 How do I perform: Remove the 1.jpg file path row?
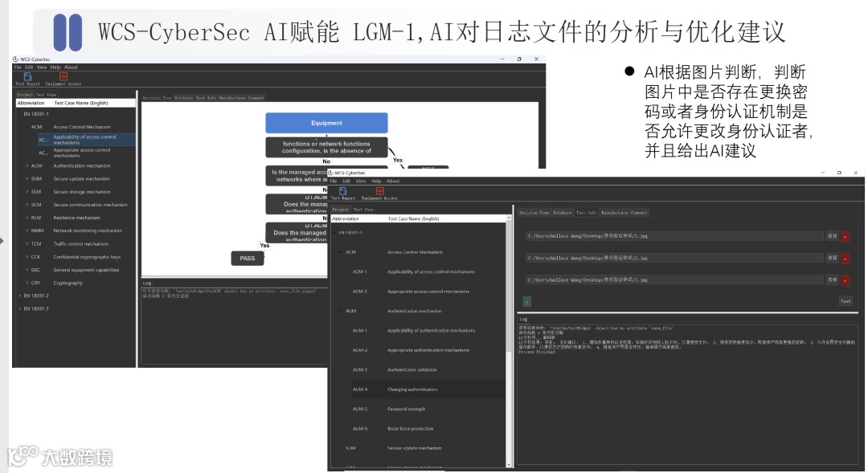coord(845,237)
